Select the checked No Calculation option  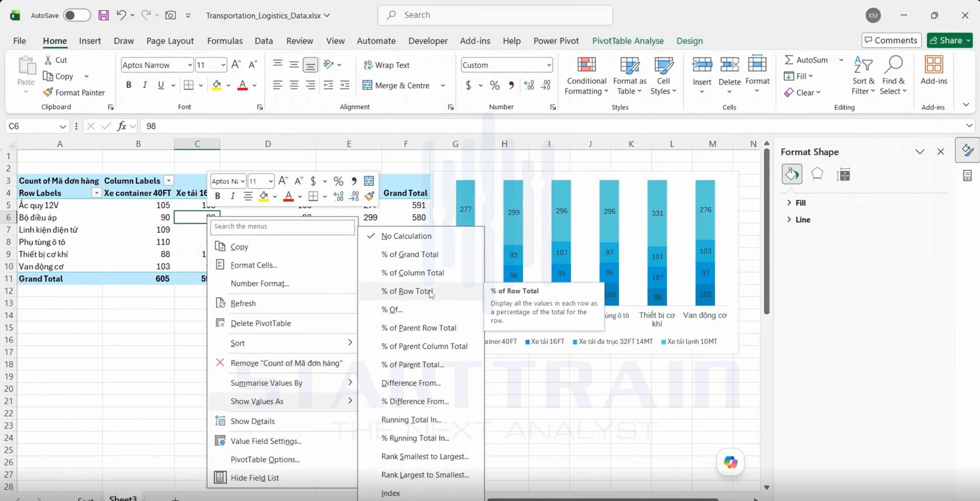coord(407,236)
